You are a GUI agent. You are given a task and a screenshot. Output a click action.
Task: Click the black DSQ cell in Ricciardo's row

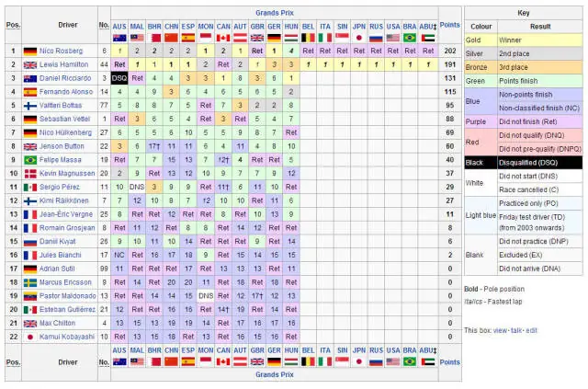coord(119,79)
